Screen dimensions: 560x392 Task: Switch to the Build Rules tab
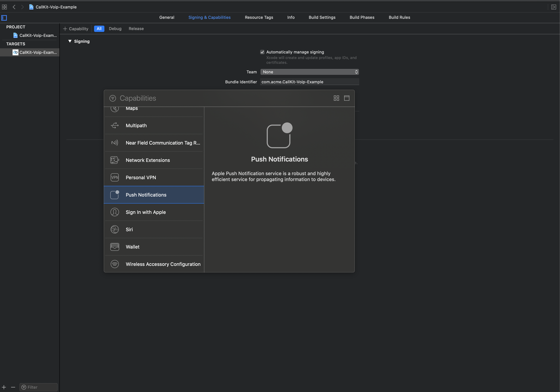[x=400, y=18]
